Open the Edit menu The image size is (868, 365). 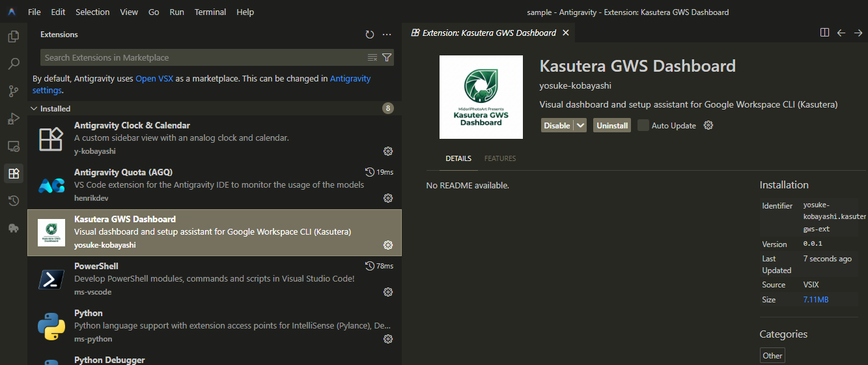click(x=58, y=12)
